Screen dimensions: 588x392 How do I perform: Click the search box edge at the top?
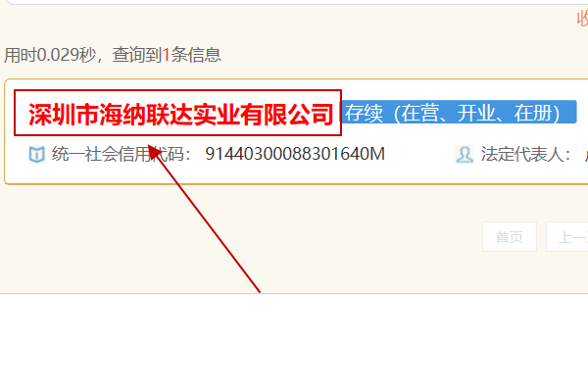(297, 2)
